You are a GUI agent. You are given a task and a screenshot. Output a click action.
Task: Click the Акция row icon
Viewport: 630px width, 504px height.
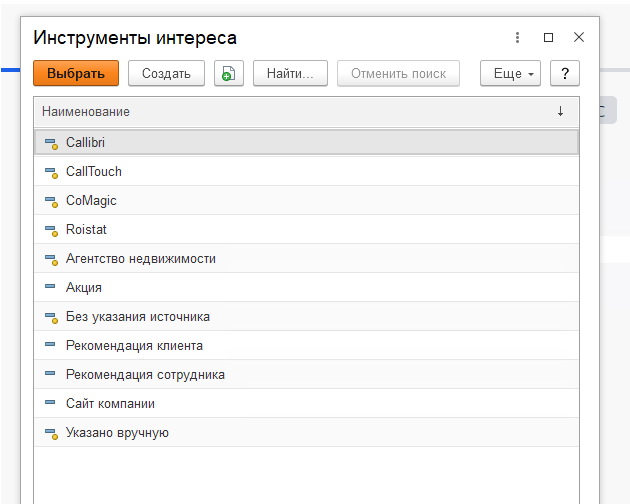click(50, 288)
